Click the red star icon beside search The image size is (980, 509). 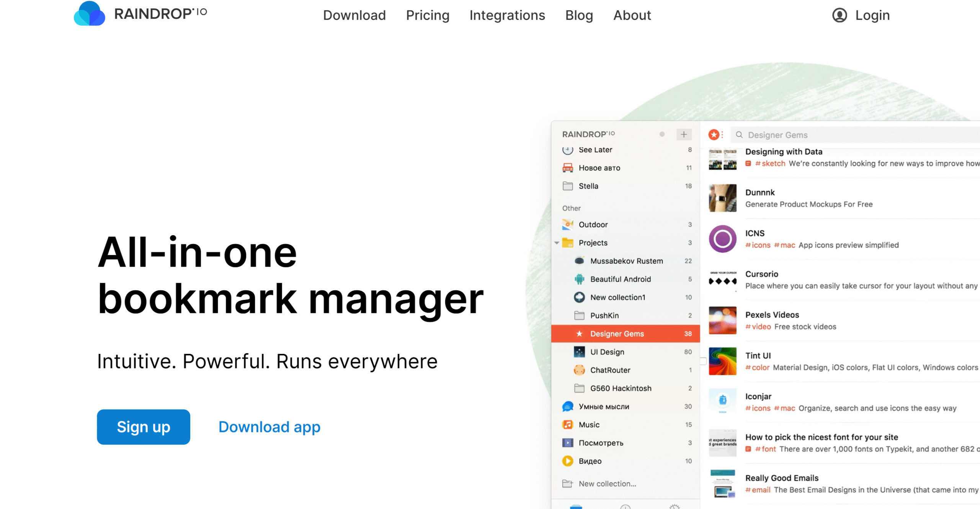[713, 134]
